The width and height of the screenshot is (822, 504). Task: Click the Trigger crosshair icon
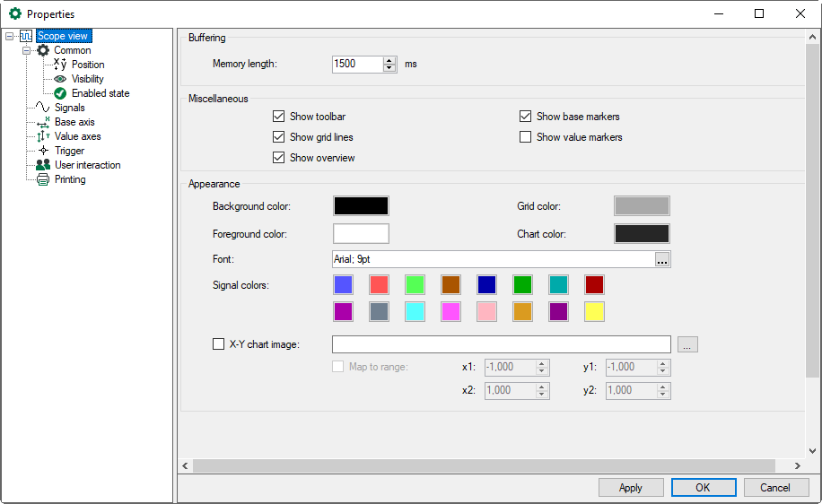click(x=43, y=151)
